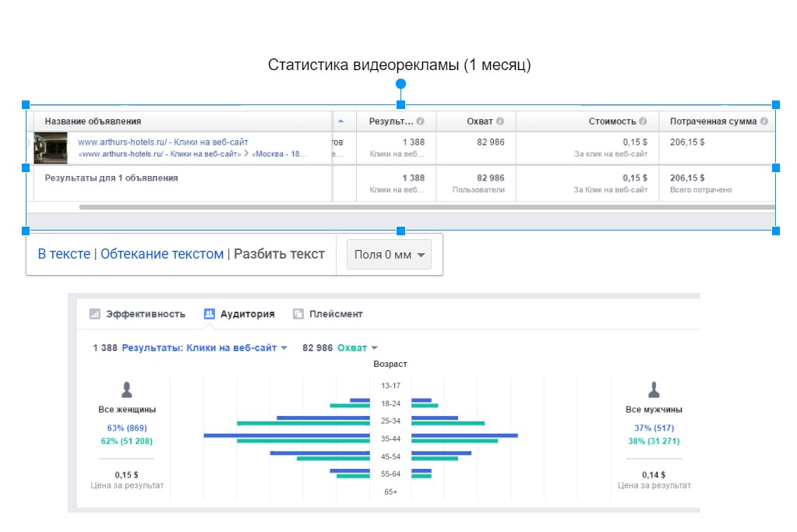Switch to the Эффективность tab
Image resolution: width=797 pixels, height=532 pixels.
click(x=146, y=314)
